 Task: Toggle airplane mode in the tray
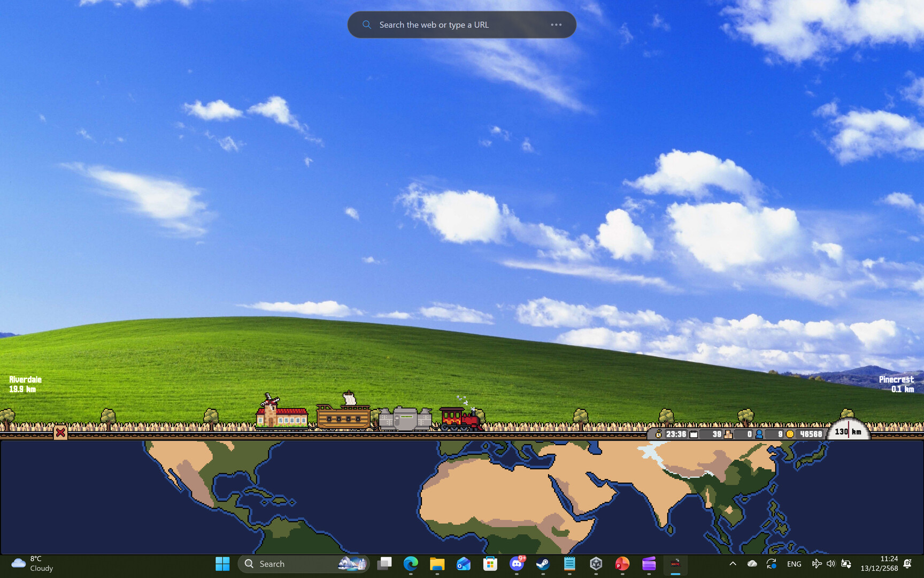click(817, 564)
